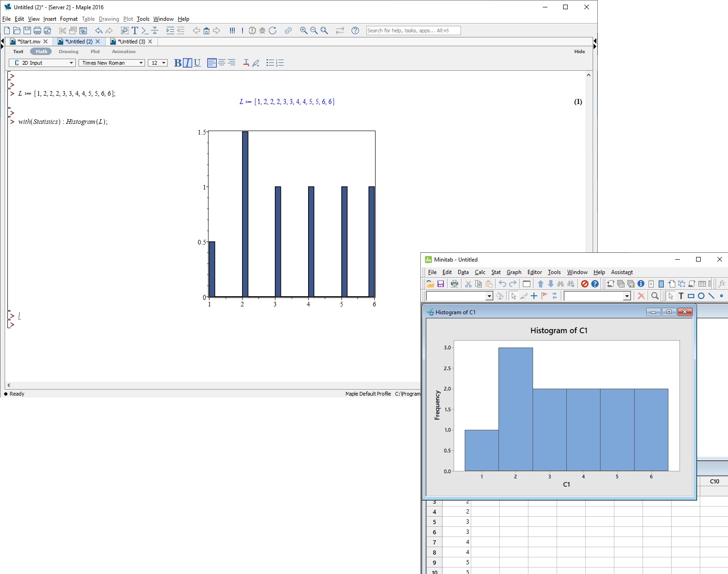Image resolution: width=728 pixels, height=574 pixels.
Task: Click Minitab crosshairs plus tool
Action: [534, 296]
